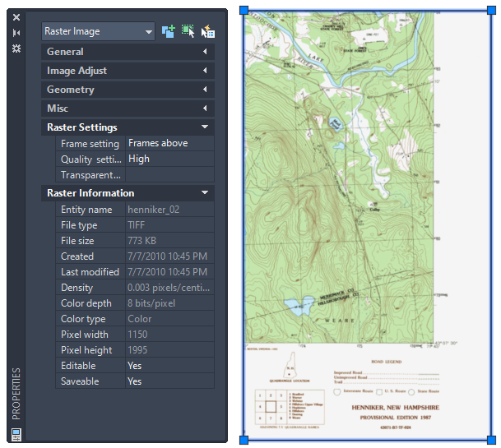Collapse the Raster Settings section
The height and width of the screenshot is (448, 501).
point(128,127)
